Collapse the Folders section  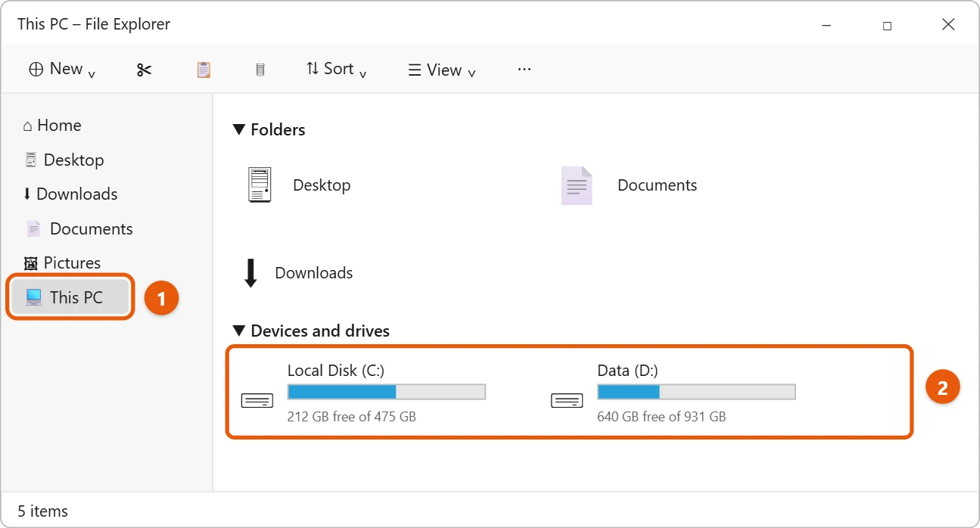[239, 130]
